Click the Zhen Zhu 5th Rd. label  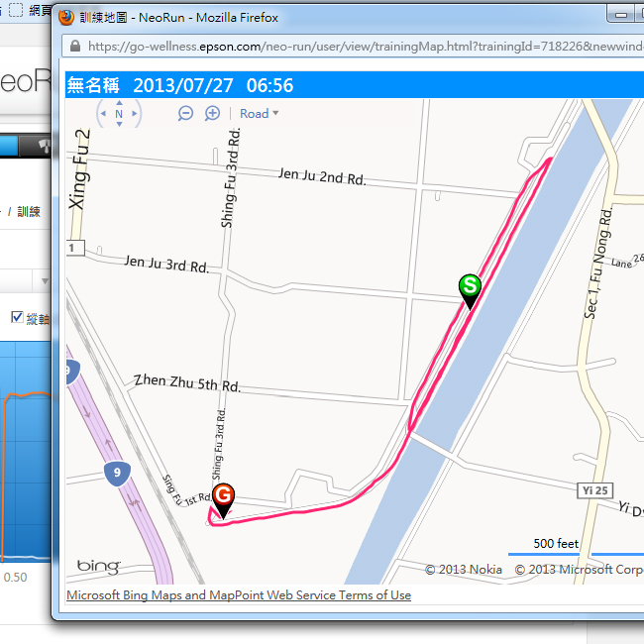(187, 382)
